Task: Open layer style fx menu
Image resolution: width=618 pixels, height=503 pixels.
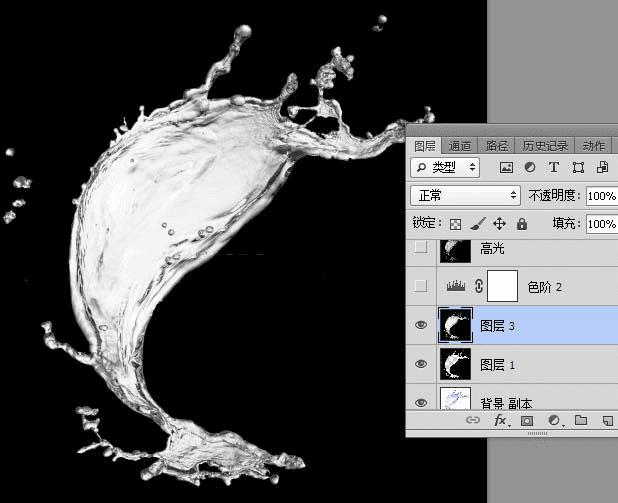Action: point(501,420)
